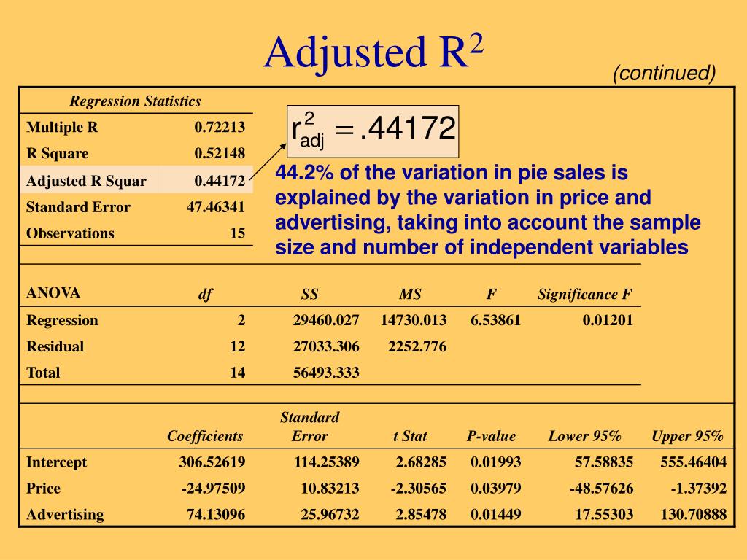The width and height of the screenshot is (747, 560).
Task: Select the Advertising Upper 95% value 130.70888
Action: [x=694, y=514]
